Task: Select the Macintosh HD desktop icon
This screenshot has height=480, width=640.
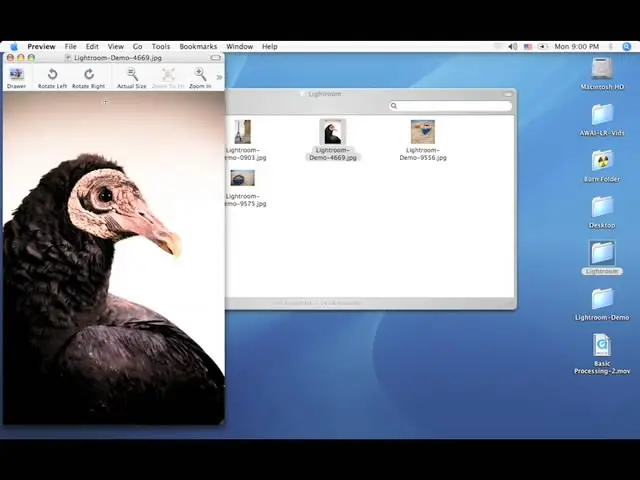Action: 602,69
